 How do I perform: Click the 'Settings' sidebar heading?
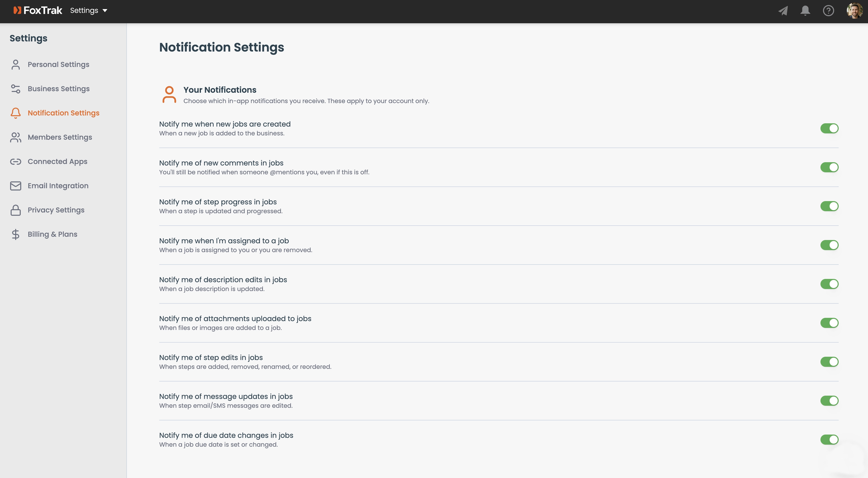(28, 38)
